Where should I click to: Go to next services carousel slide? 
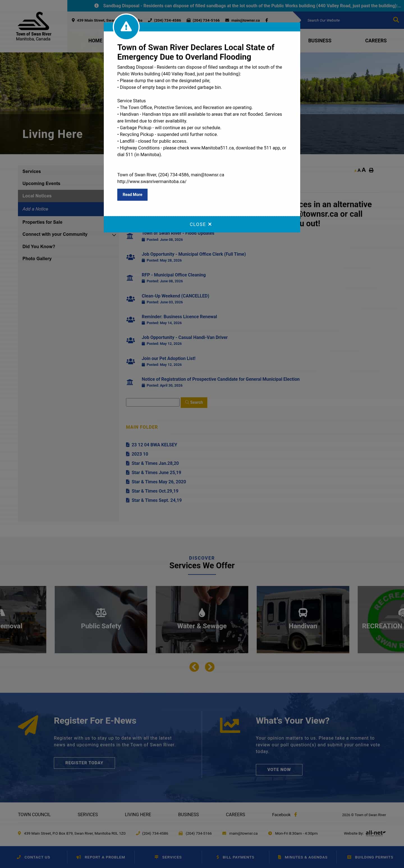[209, 667]
